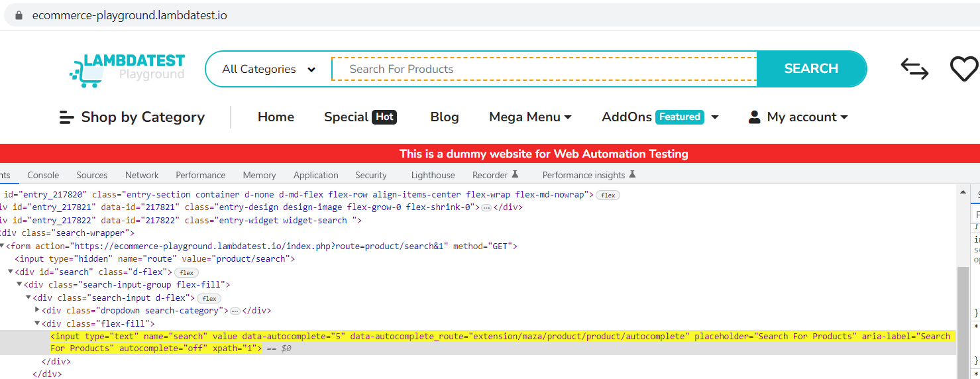The image size is (980, 379).
Task: Collapse the div id="search" node
Action: [11, 272]
